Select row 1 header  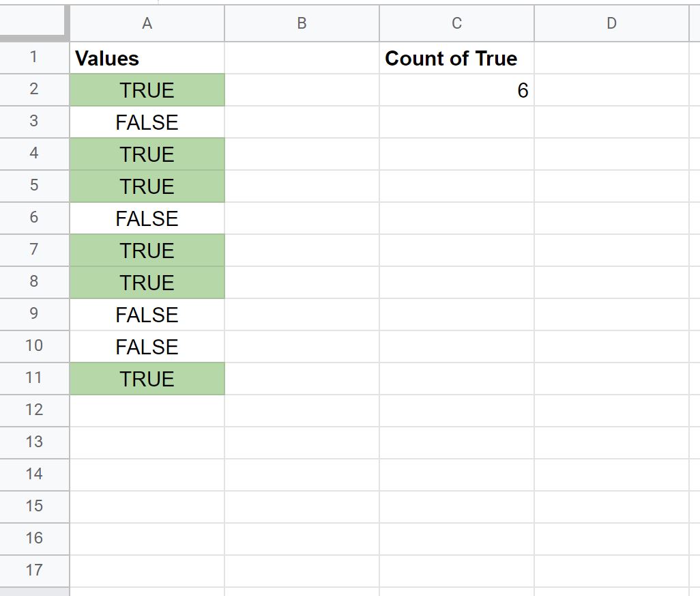[34, 58]
